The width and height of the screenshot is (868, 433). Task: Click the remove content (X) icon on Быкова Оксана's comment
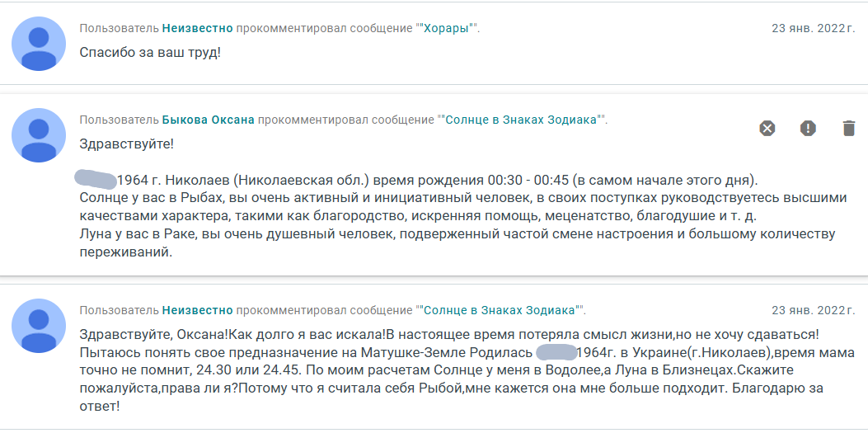[x=767, y=129]
